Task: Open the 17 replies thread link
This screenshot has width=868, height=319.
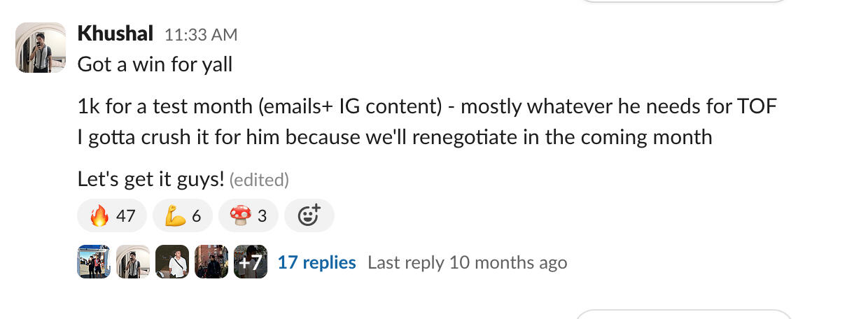Action: (316, 262)
